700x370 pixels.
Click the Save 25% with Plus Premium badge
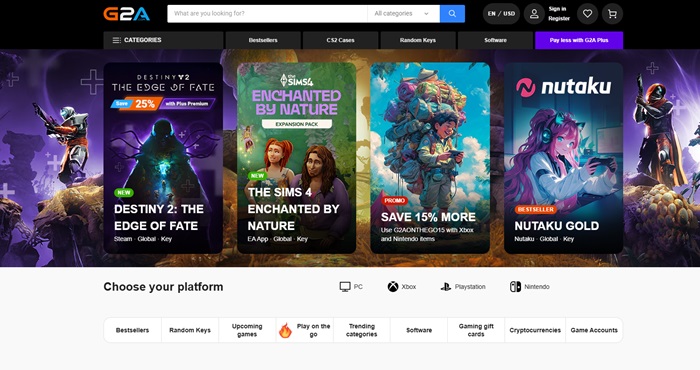point(163,104)
